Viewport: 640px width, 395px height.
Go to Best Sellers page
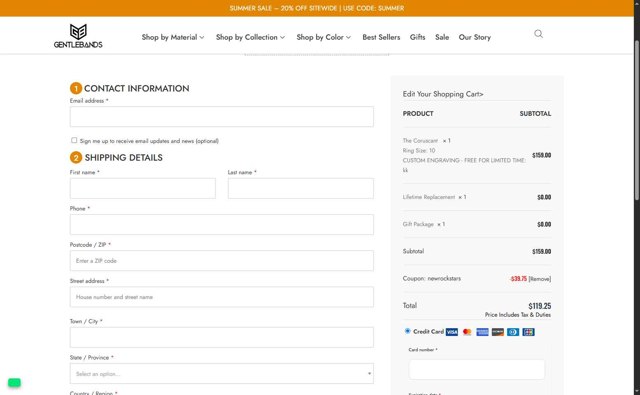[x=381, y=37]
